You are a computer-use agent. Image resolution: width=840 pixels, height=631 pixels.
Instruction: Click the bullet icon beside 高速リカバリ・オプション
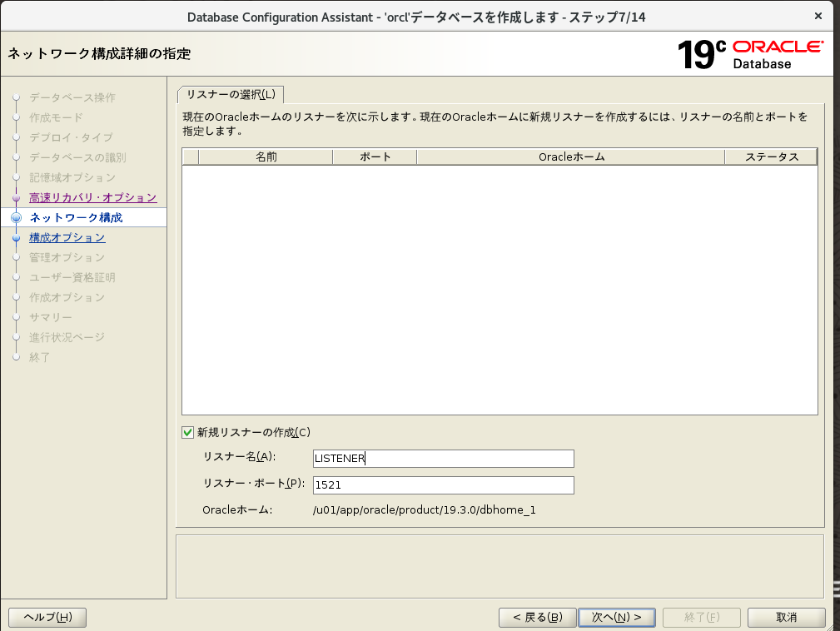pyautogui.click(x=16, y=198)
